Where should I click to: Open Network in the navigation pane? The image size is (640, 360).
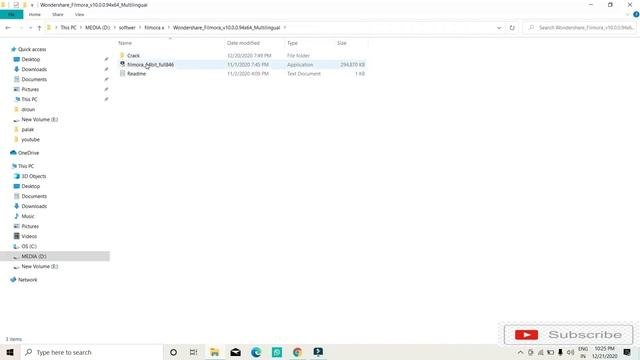[27, 280]
